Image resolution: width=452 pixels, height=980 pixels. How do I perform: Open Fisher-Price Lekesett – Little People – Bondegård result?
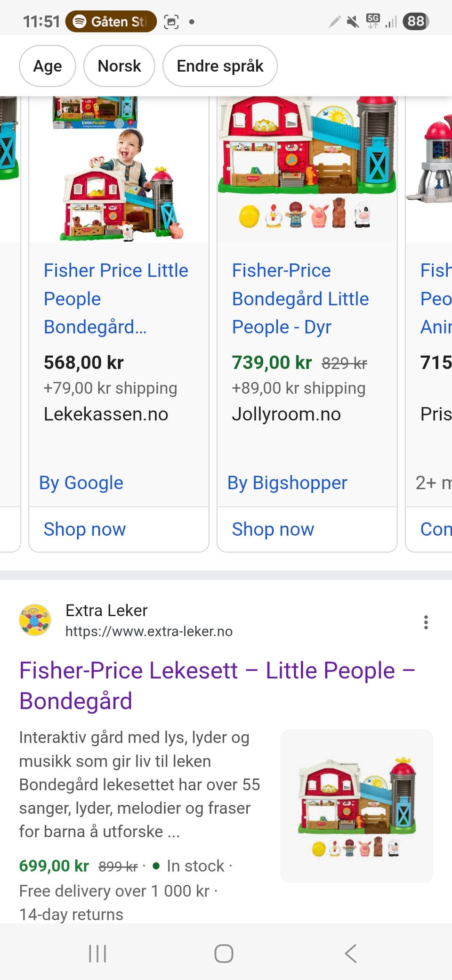click(217, 686)
